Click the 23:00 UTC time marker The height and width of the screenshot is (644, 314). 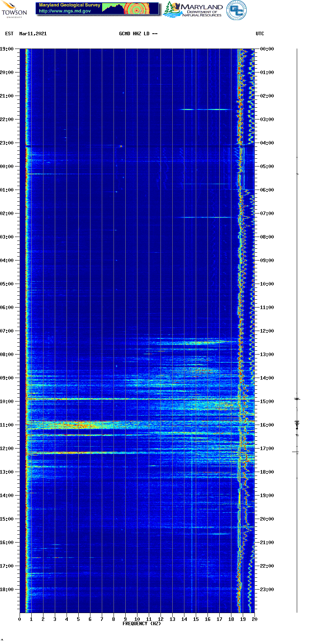click(x=267, y=590)
